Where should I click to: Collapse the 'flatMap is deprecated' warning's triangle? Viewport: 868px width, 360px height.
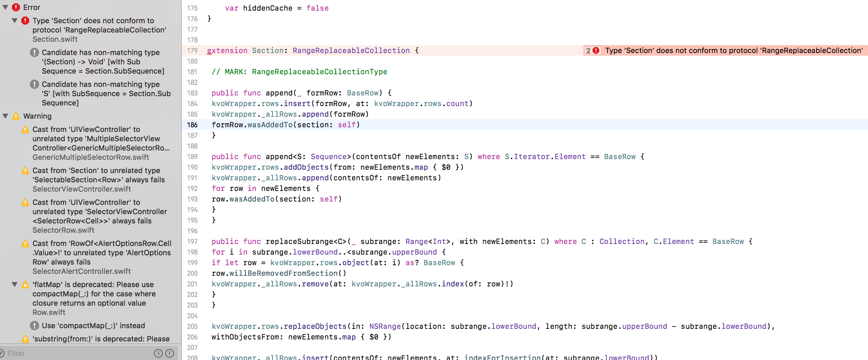click(x=15, y=284)
